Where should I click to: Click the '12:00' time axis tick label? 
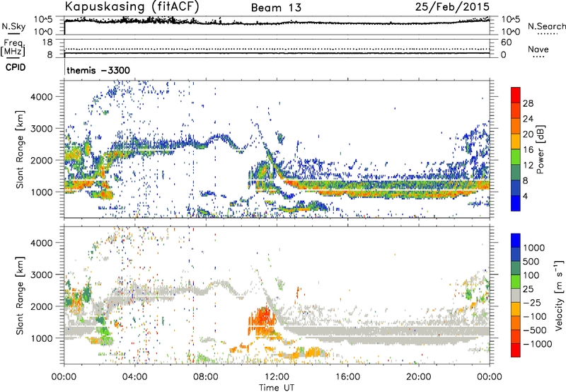tap(277, 377)
